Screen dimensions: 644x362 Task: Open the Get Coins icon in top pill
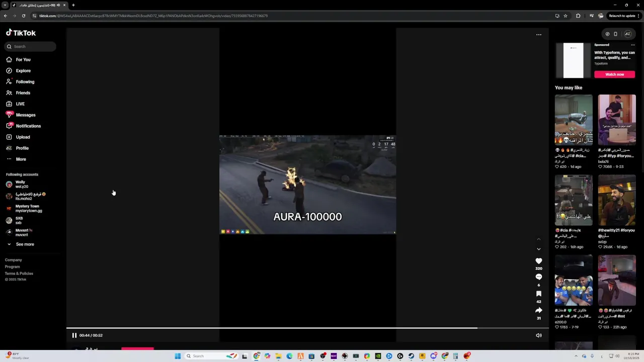607,34
